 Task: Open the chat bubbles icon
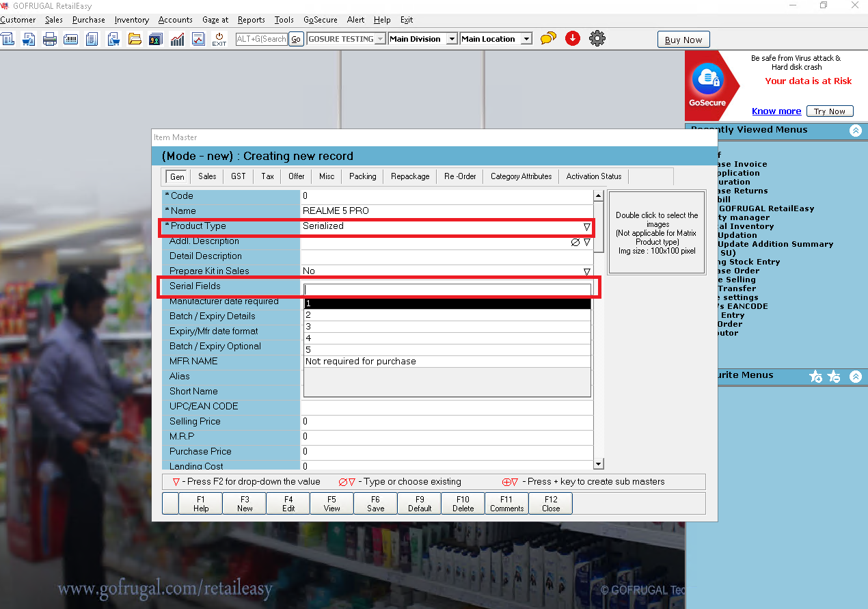tap(548, 39)
